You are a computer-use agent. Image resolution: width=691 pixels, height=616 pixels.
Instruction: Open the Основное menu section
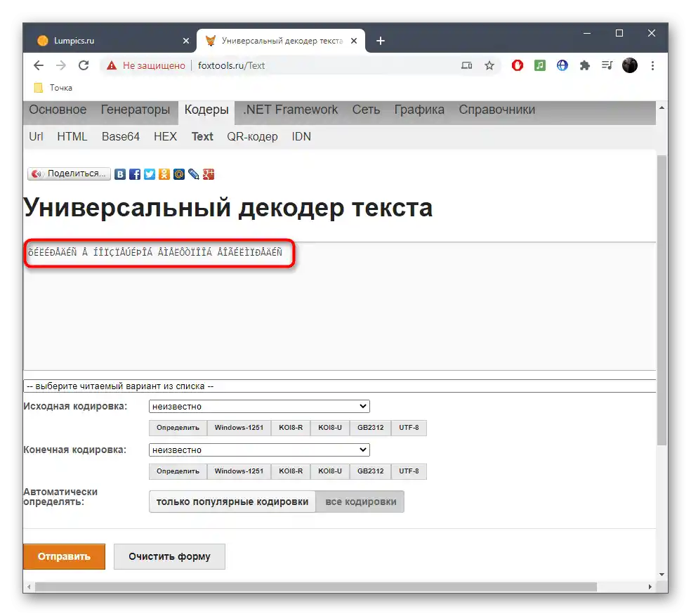[58, 110]
